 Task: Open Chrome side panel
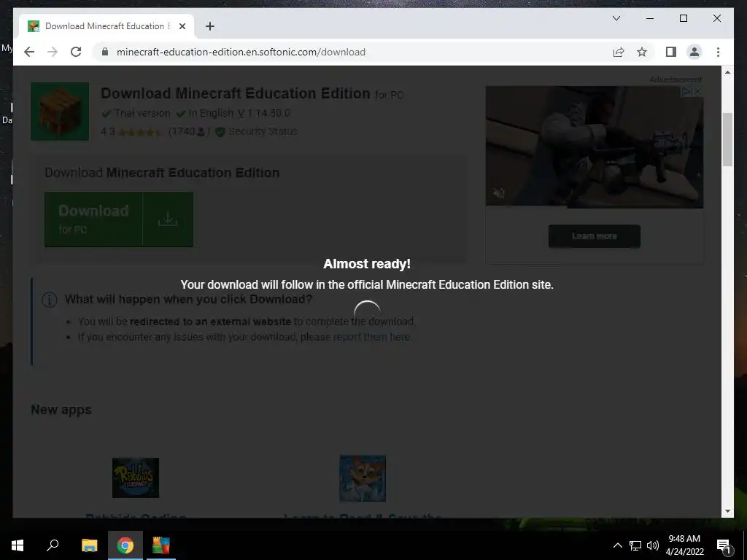[671, 52]
